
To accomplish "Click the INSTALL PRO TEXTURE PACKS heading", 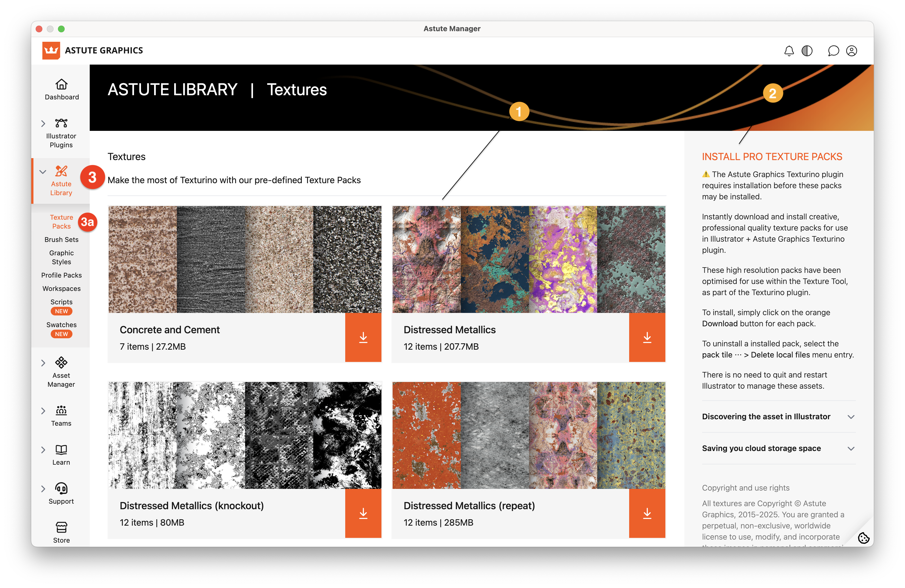I will point(772,156).
